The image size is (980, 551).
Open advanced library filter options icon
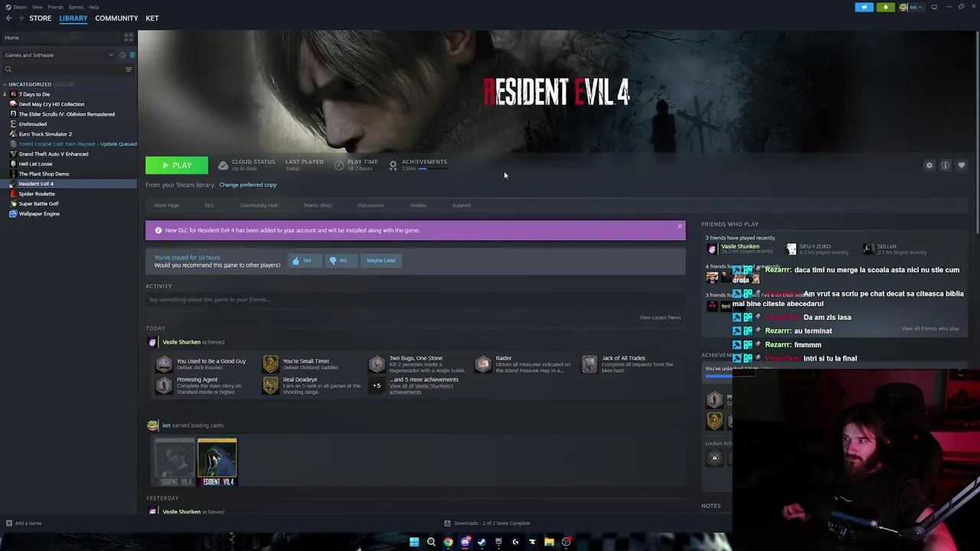tap(129, 70)
